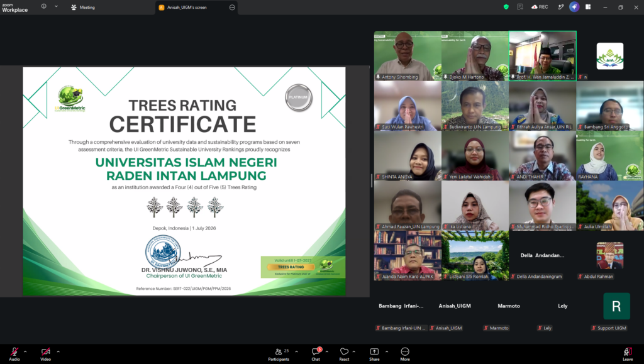Start camera with the Video icon
The height and width of the screenshot is (364, 644).
click(45, 351)
